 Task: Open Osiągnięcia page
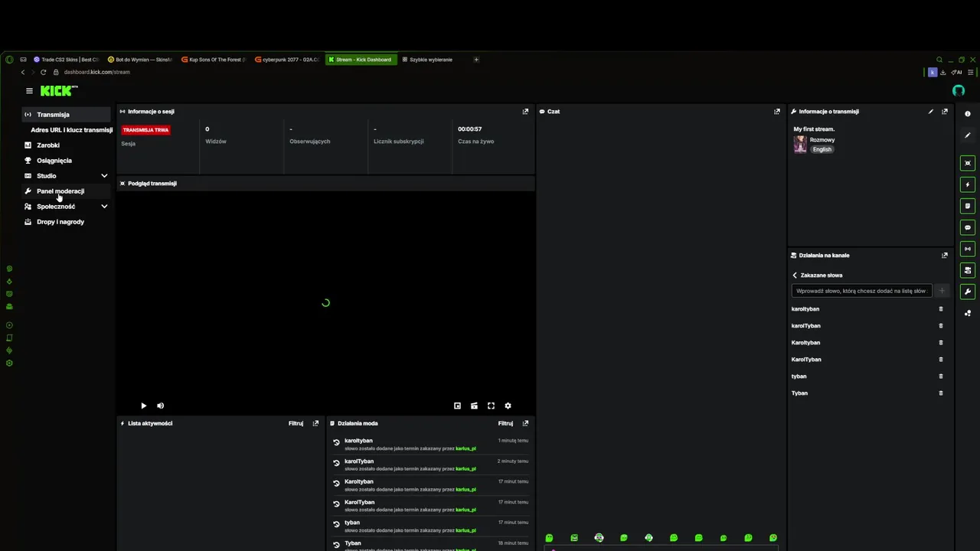tap(54, 161)
